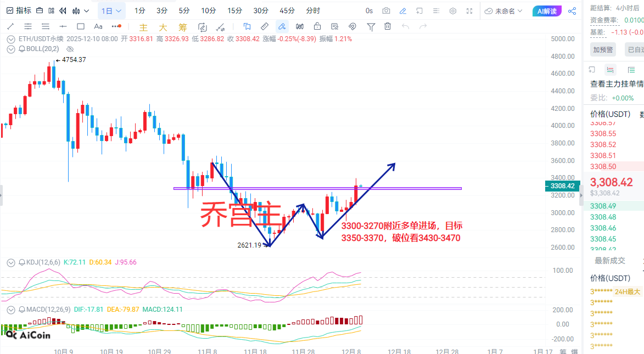Collapse the KDJ indicator panel

coord(11,262)
